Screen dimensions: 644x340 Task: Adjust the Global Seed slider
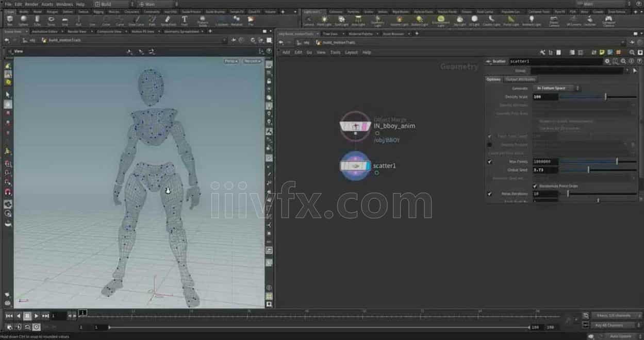coord(598,169)
